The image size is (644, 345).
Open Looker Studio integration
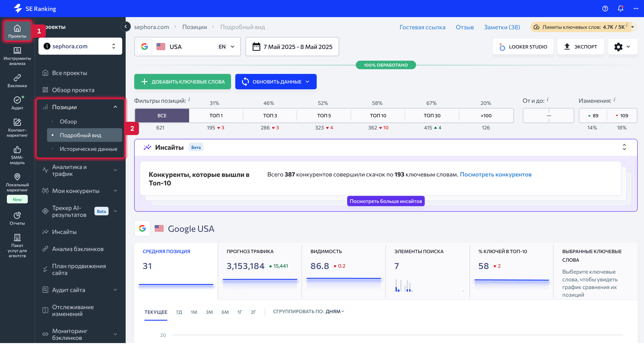(x=523, y=47)
